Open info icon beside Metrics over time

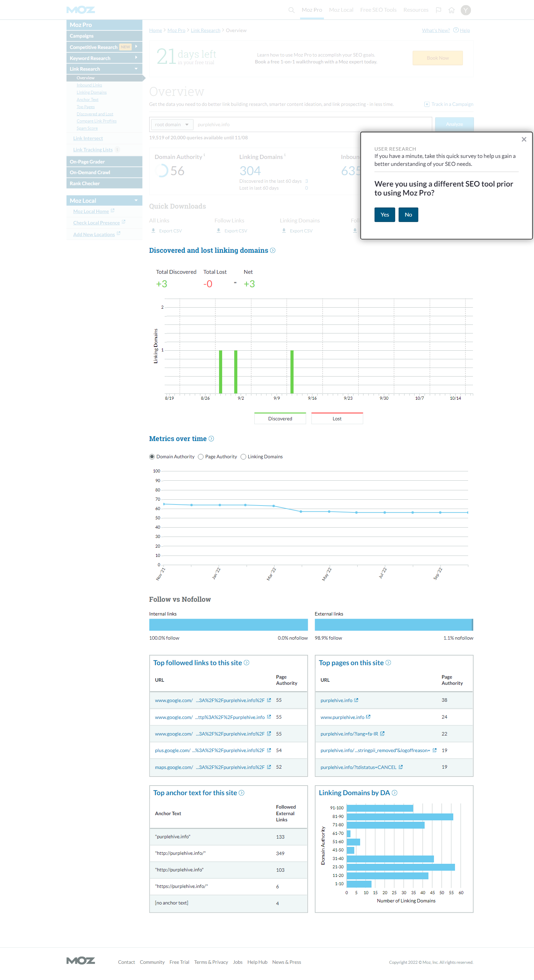click(211, 439)
